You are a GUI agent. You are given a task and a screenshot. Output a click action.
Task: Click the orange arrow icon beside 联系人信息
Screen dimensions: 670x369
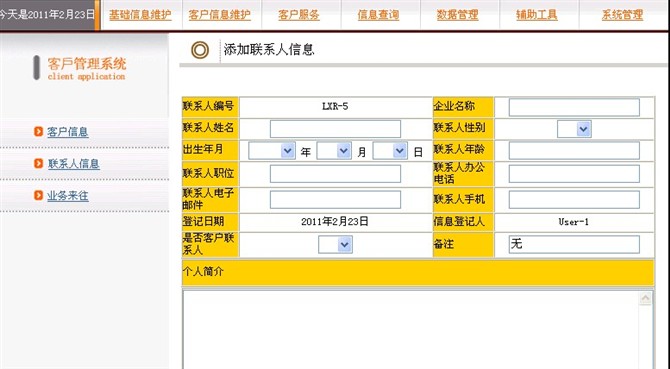tap(38, 163)
